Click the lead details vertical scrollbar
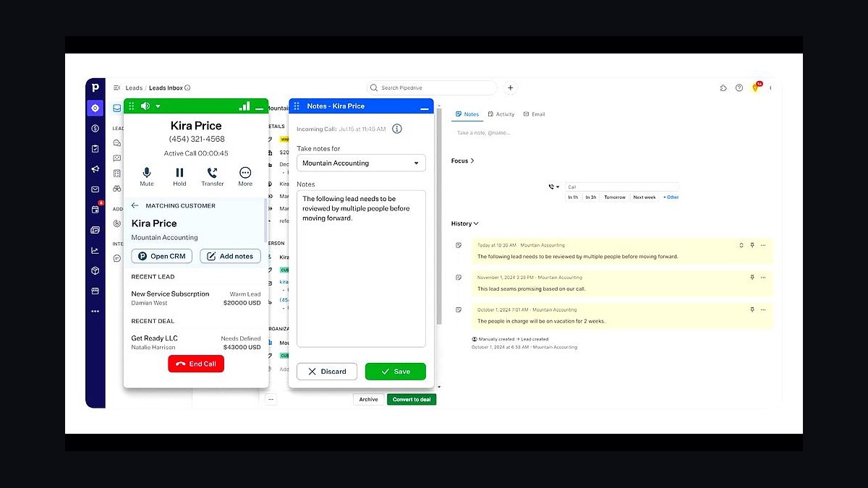Image resolution: width=868 pixels, height=488 pixels. tap(439, 217)
